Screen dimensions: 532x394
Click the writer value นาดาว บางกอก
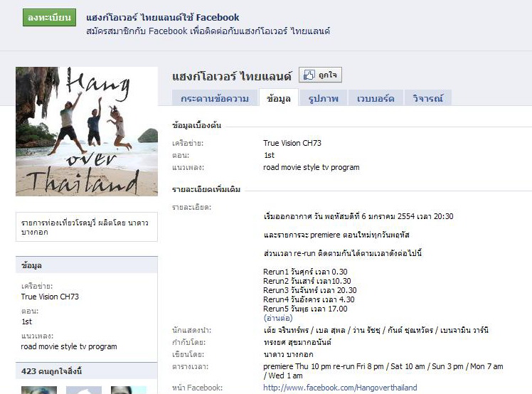[x=288, y=355]
